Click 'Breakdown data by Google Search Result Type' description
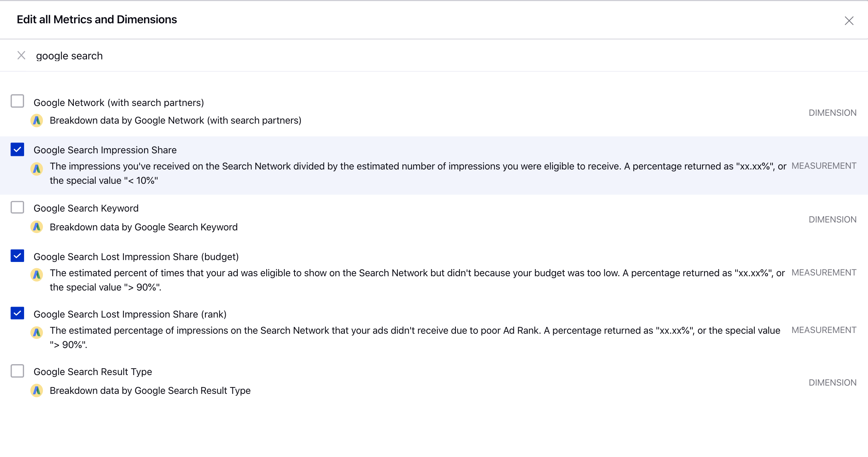 coord(150,390)
